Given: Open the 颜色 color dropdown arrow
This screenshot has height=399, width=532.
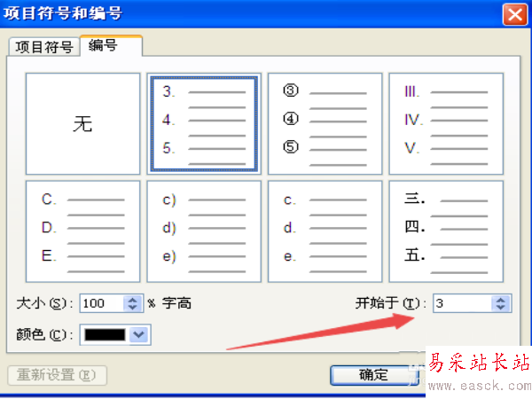Looking at the screenshot, I should (x=139, y=334).
